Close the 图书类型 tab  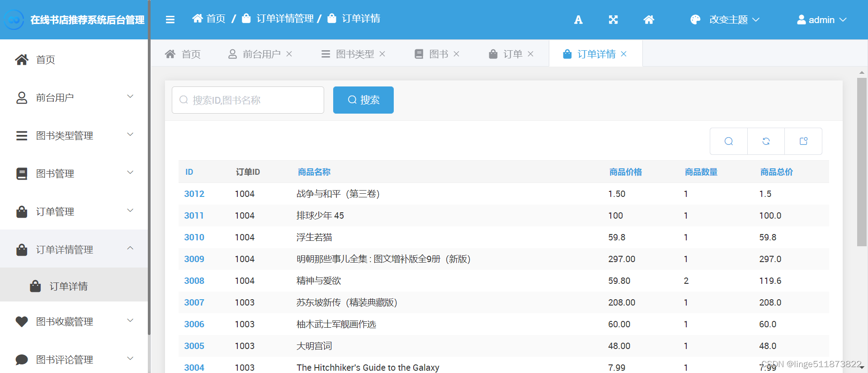(x=382, y=54)
